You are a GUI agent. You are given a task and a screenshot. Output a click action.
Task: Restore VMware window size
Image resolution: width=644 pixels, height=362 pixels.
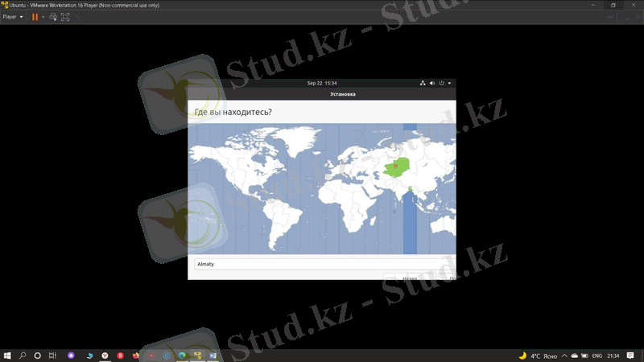(x=613, y=5)
